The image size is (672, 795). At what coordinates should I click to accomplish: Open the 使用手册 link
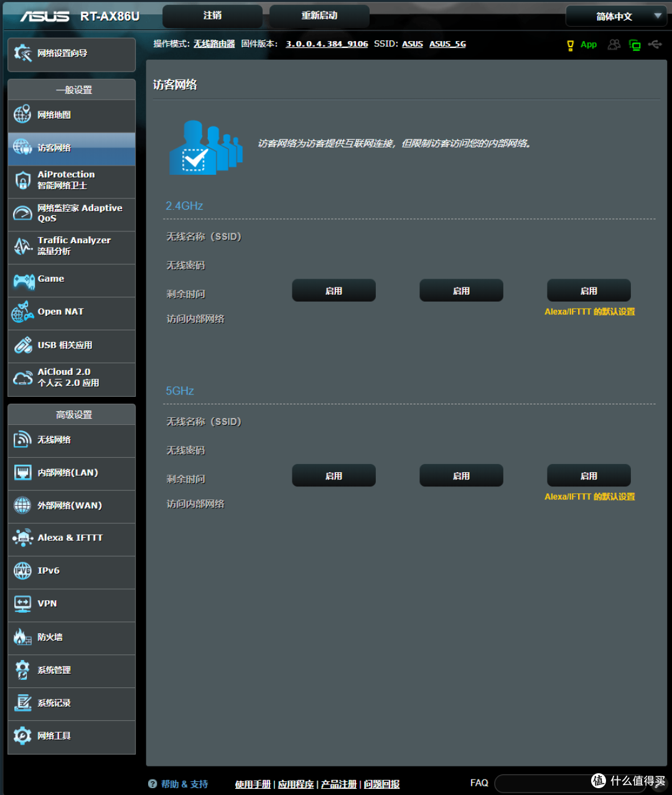tap(253, 784)
